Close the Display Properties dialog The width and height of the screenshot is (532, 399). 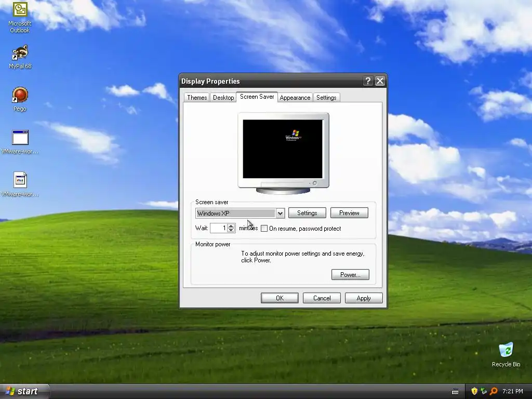click(x=380, y=81)
